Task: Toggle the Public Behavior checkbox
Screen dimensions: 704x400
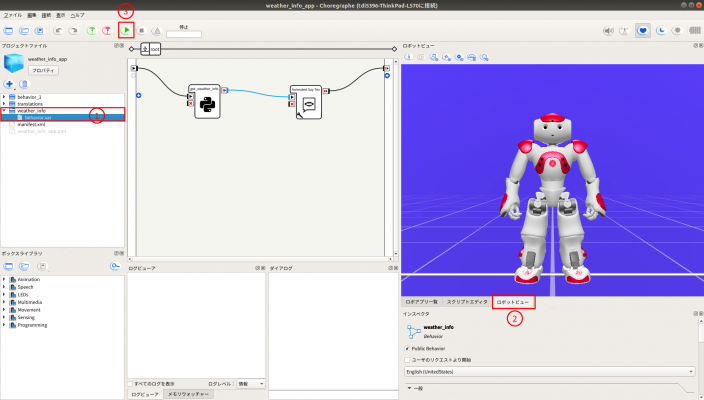Action: [408, 348]
